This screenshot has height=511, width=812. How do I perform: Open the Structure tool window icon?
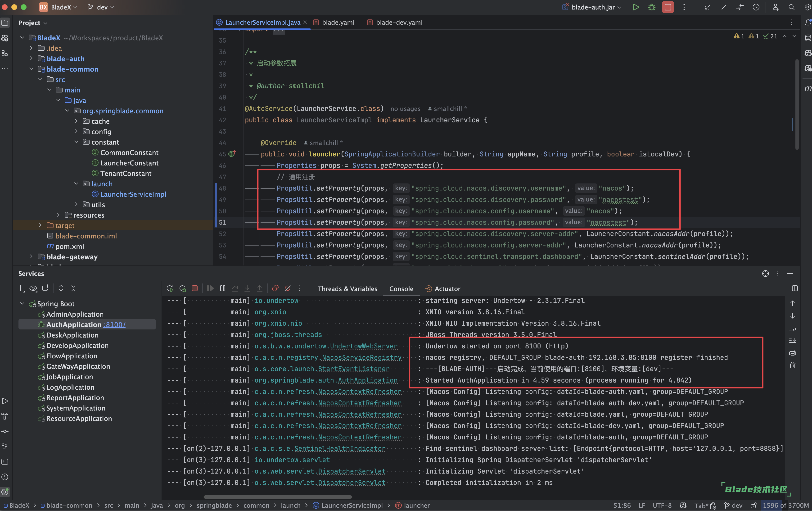pos(5,53)
